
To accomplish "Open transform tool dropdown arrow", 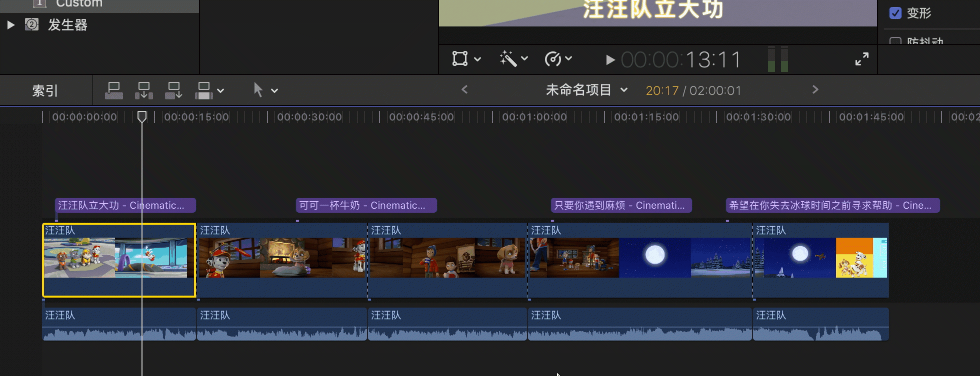I will [477, 59].
